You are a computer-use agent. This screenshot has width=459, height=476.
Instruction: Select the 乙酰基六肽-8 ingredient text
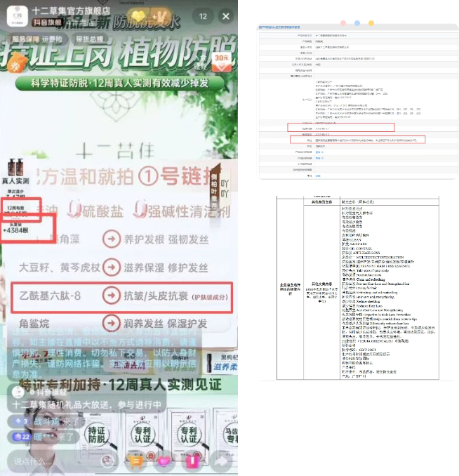pyautogui.click(x=50, y=296)
